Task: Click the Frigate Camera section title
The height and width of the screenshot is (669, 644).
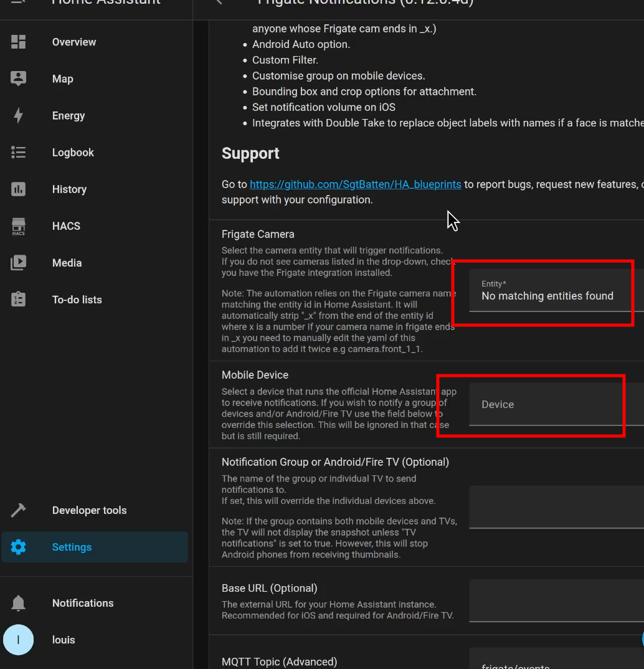Action: (x=258, y=234)
